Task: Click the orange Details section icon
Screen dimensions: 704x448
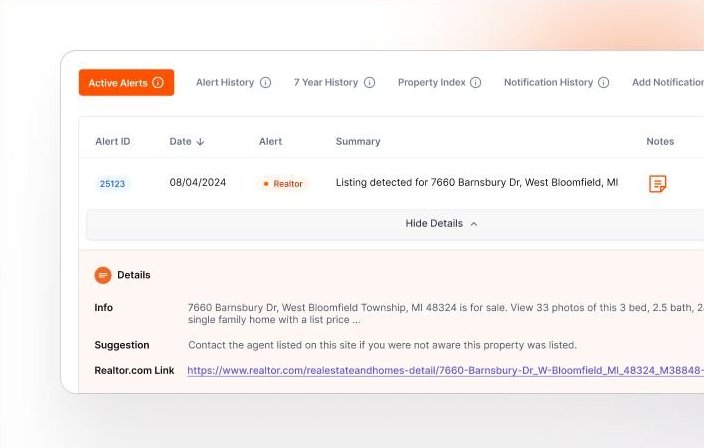Action: [103, 275]
